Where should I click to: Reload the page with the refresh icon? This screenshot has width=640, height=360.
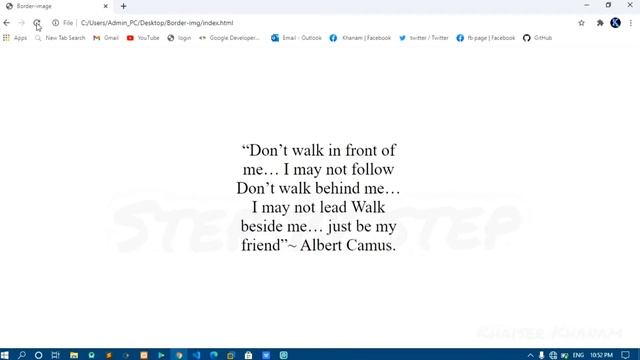pyautogui.click(x=37, y=23)
